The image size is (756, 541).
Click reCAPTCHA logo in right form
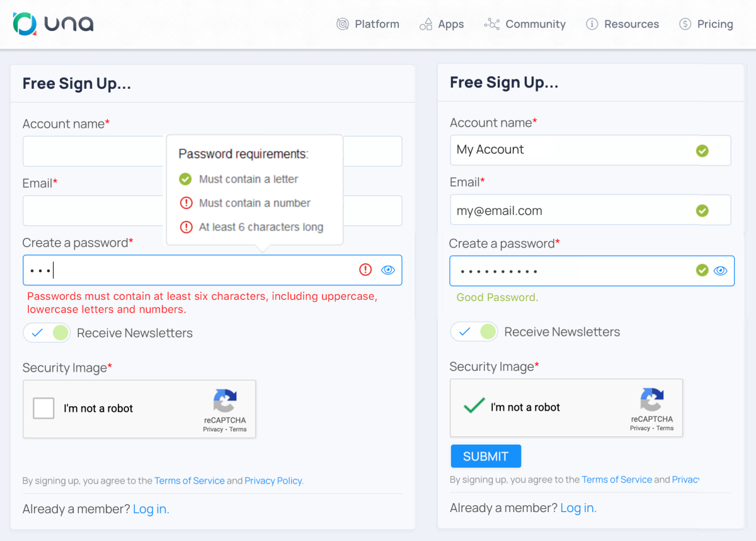(x=652, y=400)
